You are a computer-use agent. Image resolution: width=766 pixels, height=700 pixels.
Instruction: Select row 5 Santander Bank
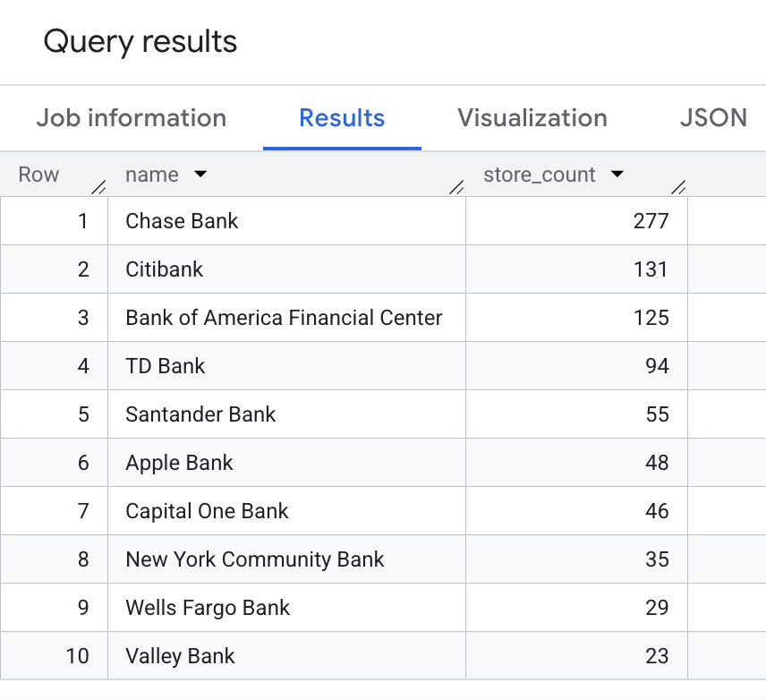point(200,414)
